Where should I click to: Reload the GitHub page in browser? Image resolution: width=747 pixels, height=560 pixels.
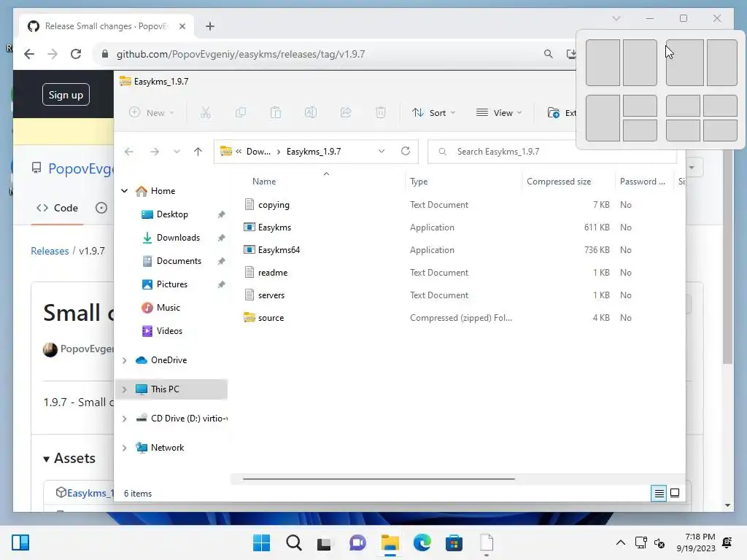coord(76,54)
